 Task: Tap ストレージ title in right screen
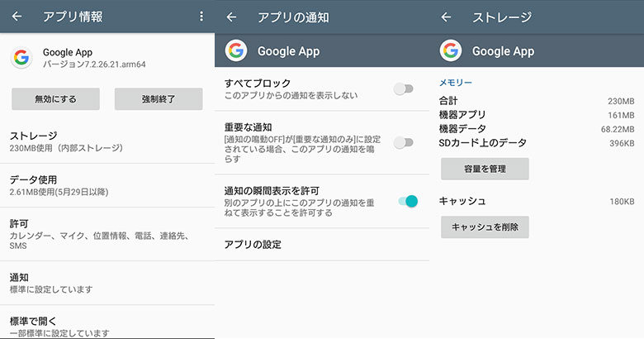(x=502, y=17)
